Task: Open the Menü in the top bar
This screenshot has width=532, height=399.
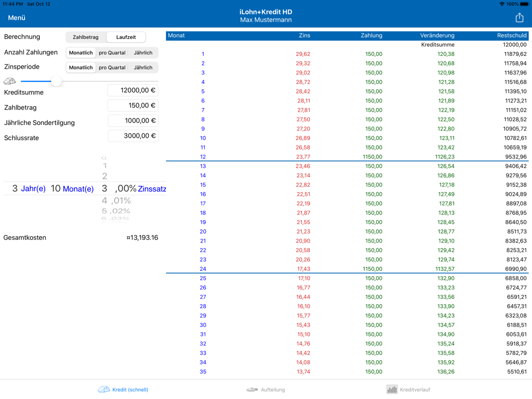Action: click(16, 18)
